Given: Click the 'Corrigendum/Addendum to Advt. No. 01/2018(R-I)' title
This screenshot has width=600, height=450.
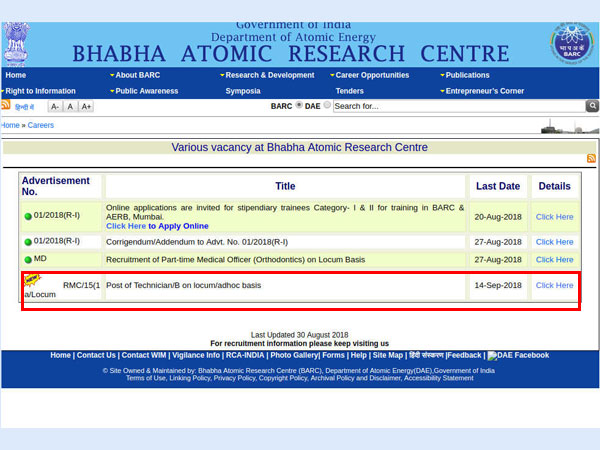Looking at the screenshot, I should click(197, 242).
